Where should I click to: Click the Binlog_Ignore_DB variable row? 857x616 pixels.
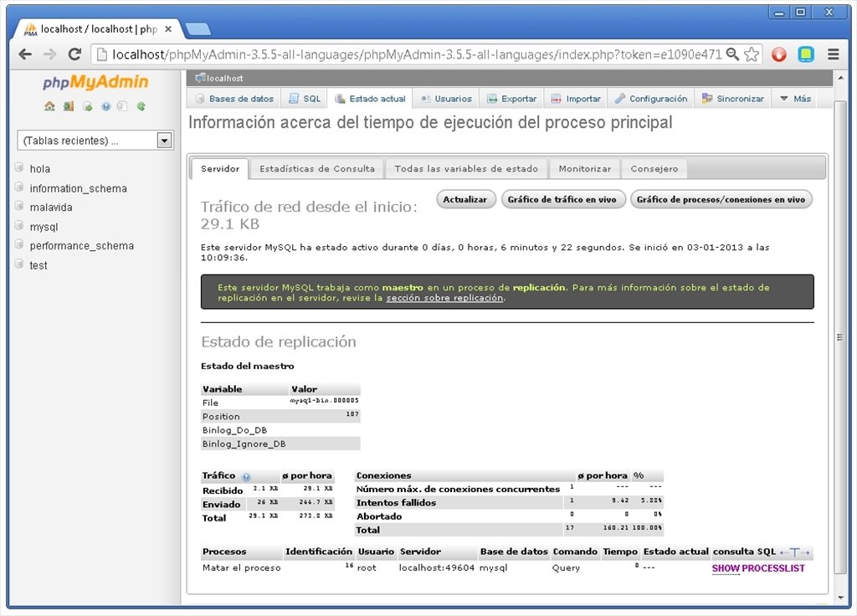pos(280,444)
